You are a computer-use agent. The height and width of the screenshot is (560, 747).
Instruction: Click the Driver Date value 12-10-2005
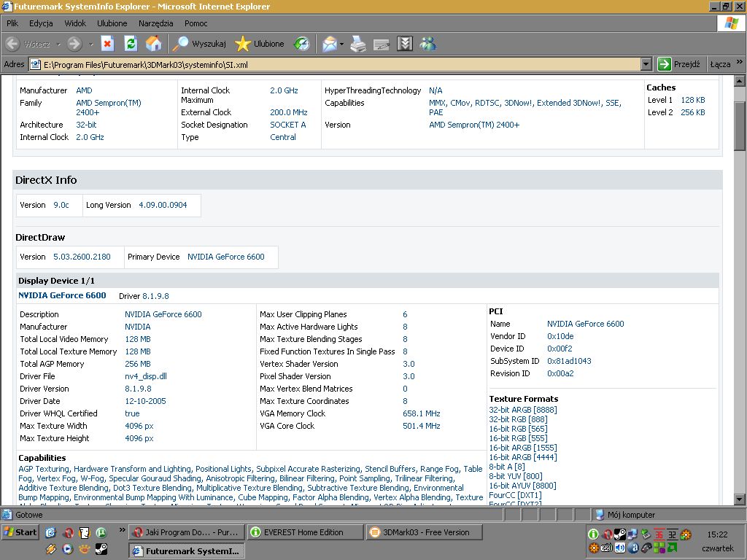coord(145,401)
